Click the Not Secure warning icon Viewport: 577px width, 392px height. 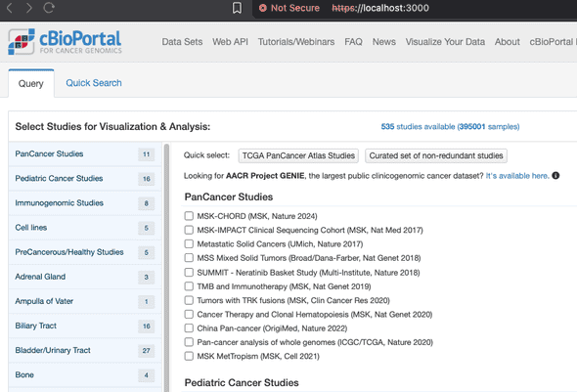pos(263,8)
